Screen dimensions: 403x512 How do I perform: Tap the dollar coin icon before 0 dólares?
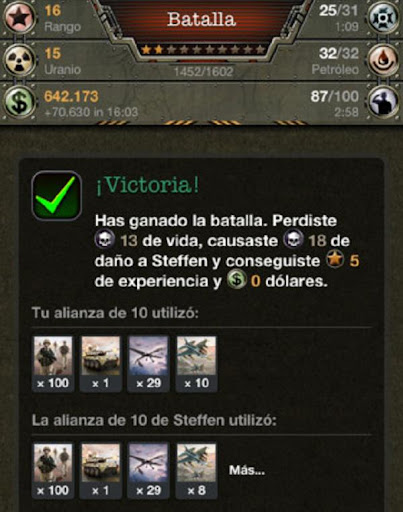pos(237,280)
